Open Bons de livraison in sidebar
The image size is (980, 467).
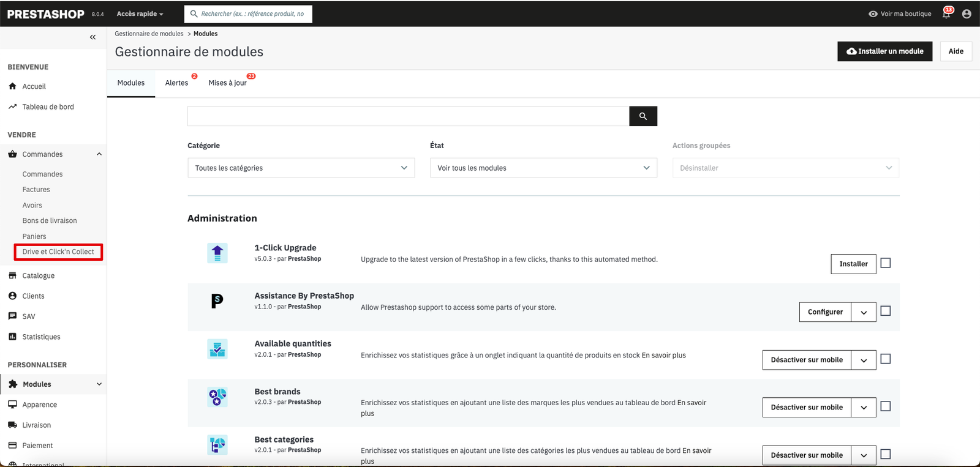tap(50, 221)
